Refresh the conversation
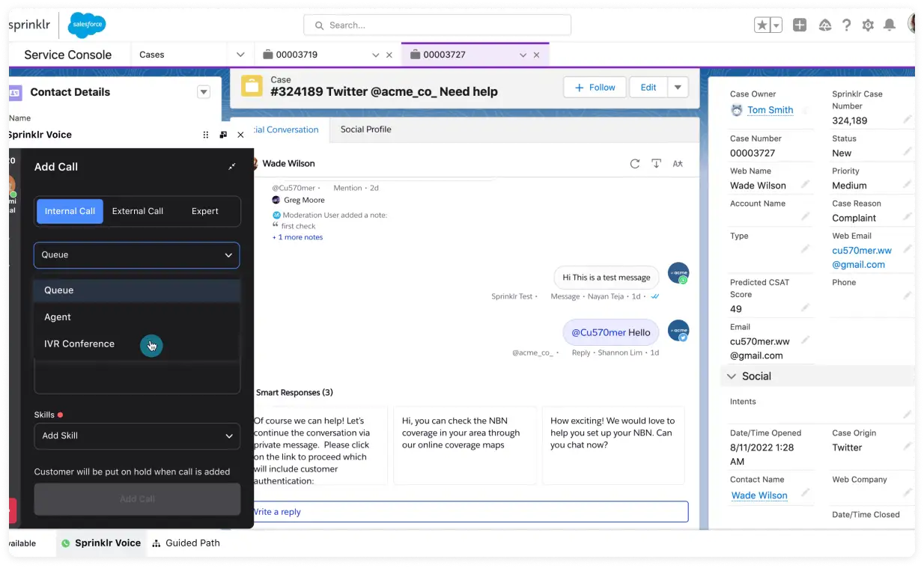924x568 pixels. coord(635,163)
